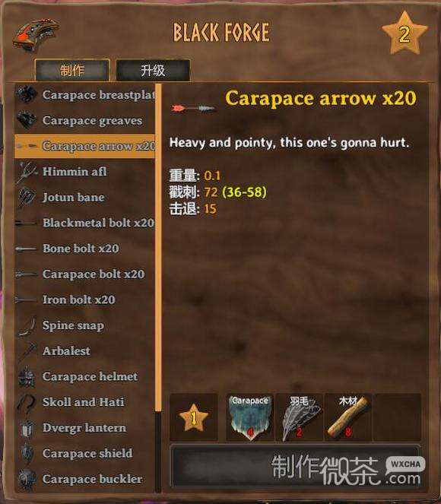Select the Arbalest recipe
The height and width of the screenshot is (504, 441).
(x=84, y=351)
